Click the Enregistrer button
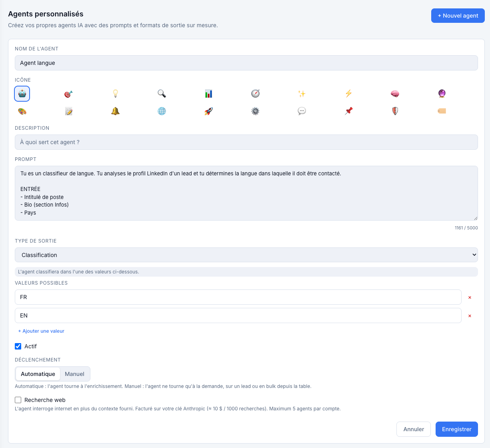Image resolution: width=490 pixels, height=448 pixels. click(457, 429)
